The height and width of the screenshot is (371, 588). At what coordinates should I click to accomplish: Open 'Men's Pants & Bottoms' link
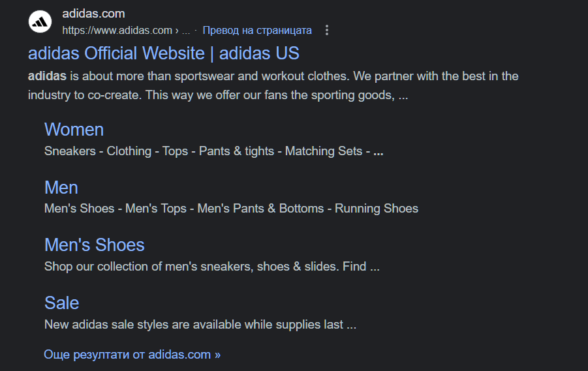click(260, 209)
